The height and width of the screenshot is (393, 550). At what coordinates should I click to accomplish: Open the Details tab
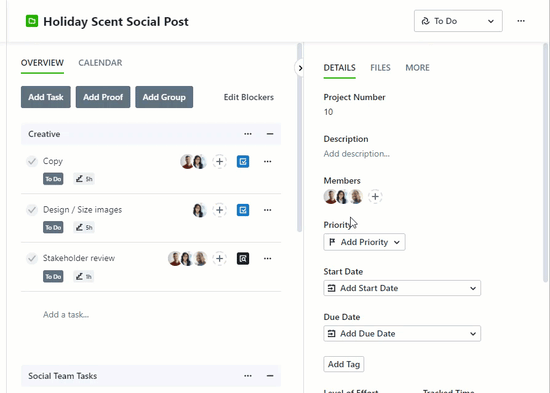[340, 68]
